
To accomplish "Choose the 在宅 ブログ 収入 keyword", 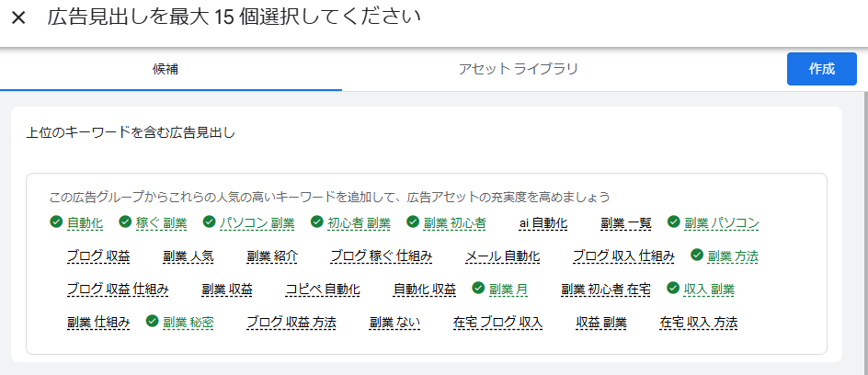I will coord(497,323).
